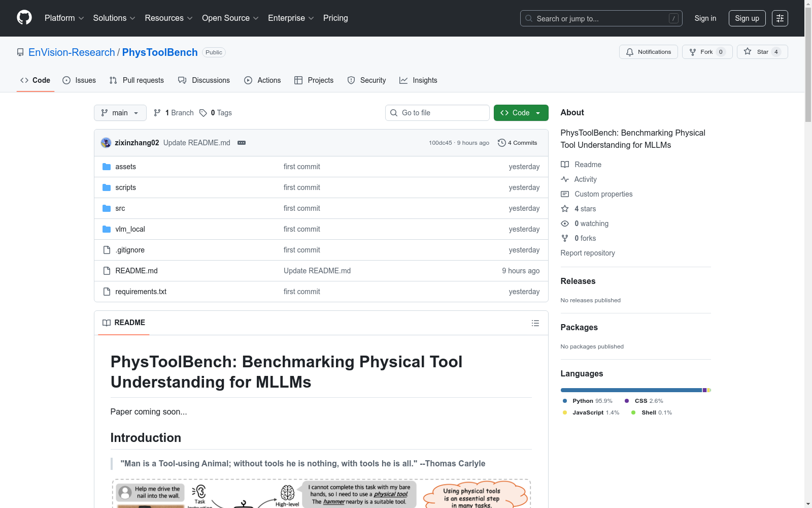The height and width of the screenshot is (508, 812).
Task: Open the main branch selector
Action: [120, 113]
